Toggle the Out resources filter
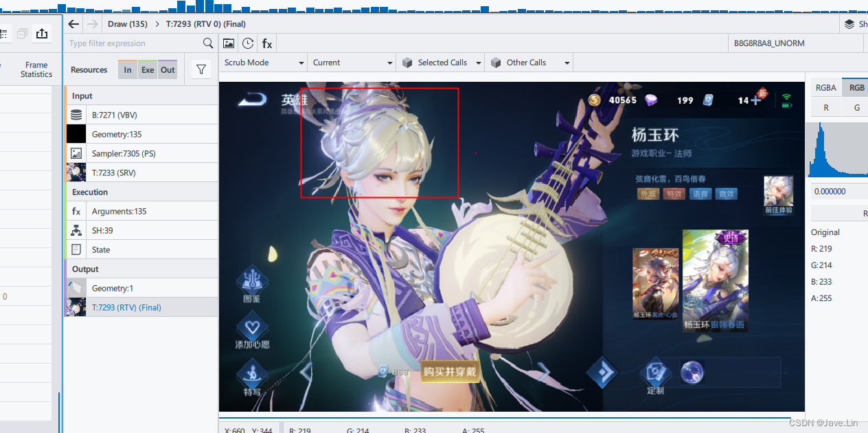The width and height of the screenshot is (868, 433). click(x=168, y=69)
